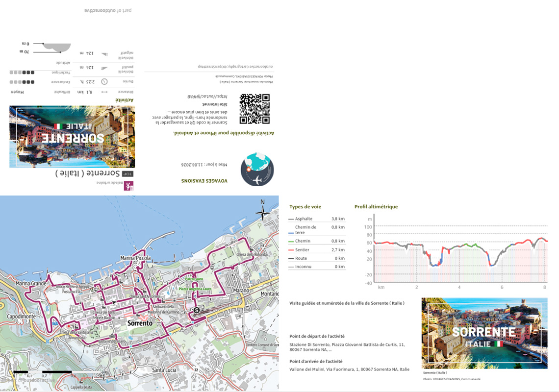Viewport: 559px width, 392px height.
Task: Click the Chiesa della Rotonda map label
Action: coord(252,254)
